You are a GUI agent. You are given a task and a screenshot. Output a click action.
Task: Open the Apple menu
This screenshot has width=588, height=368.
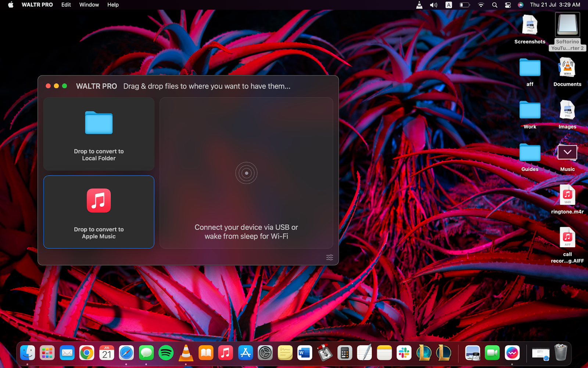(x=11, y=5)
